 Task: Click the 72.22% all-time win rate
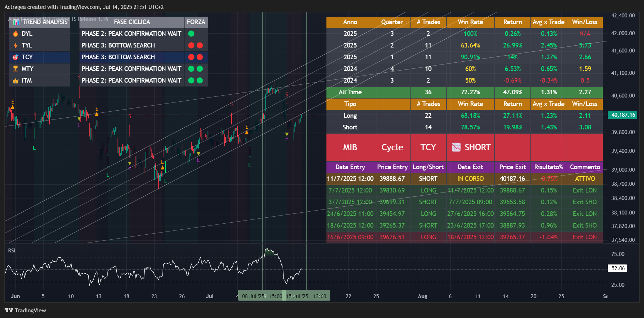470,92
